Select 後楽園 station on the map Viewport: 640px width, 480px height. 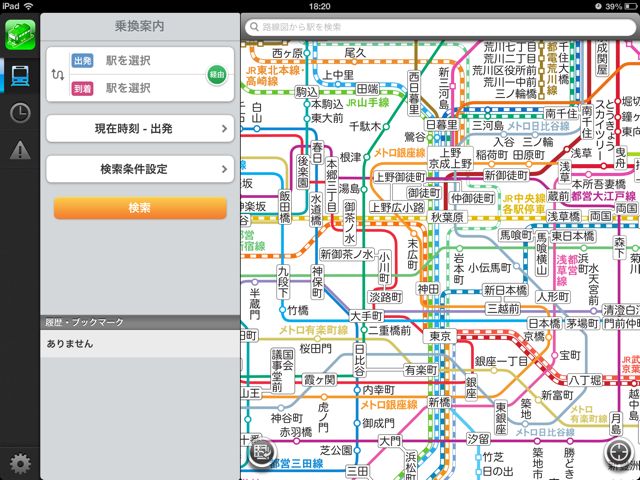point(303,171)
